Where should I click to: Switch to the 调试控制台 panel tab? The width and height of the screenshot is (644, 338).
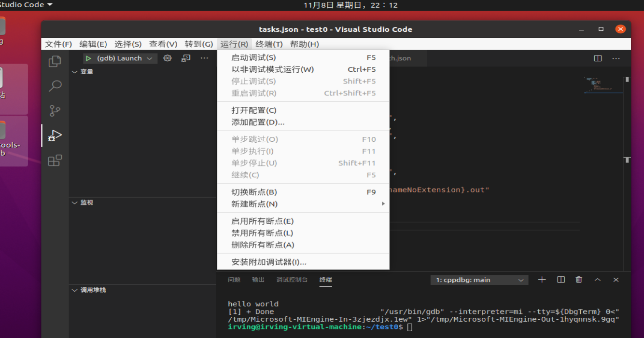pyautogui.click(x=292, y=280)
